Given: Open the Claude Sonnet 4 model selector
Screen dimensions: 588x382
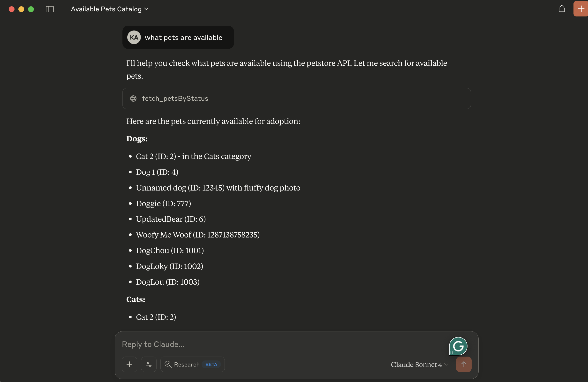Looking at the screenshot, I should [419, 365].
